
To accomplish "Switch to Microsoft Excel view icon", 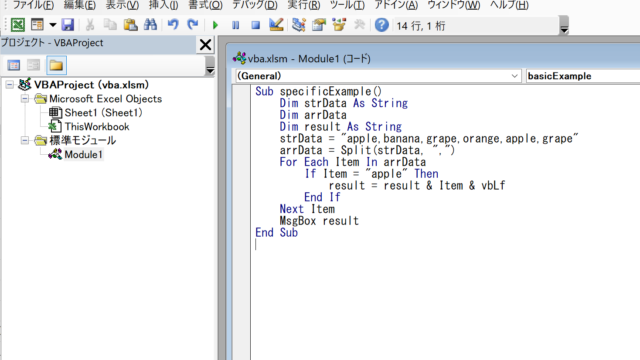I will pyautogui.click(x=18, y=25).
